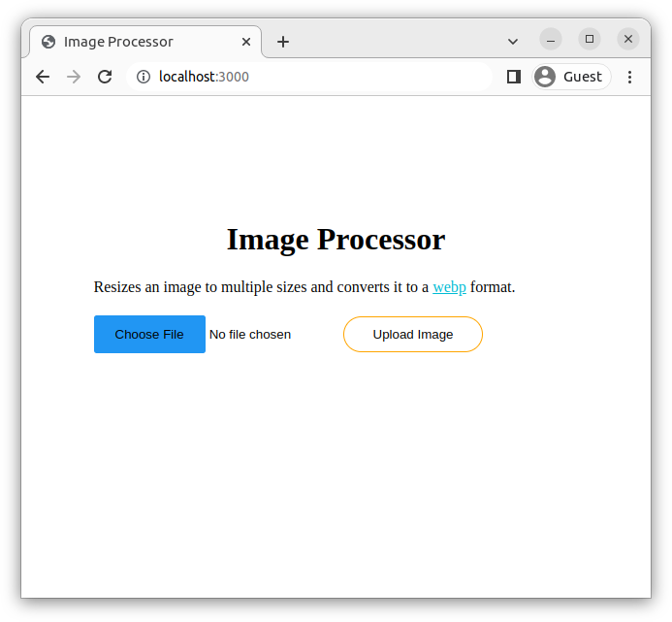Image resolution: width=672 pixels, height=622 pixels.
Task: Open the Guest profile button
Action: tap(571, 77)
